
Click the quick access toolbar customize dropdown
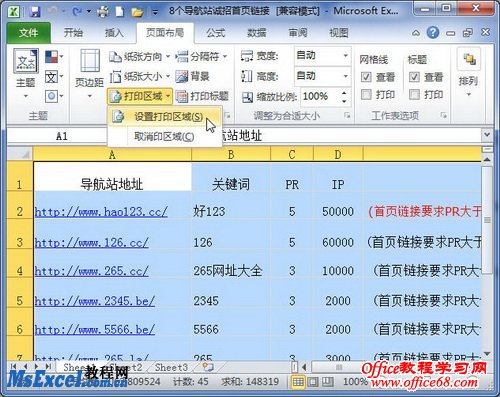155,13
